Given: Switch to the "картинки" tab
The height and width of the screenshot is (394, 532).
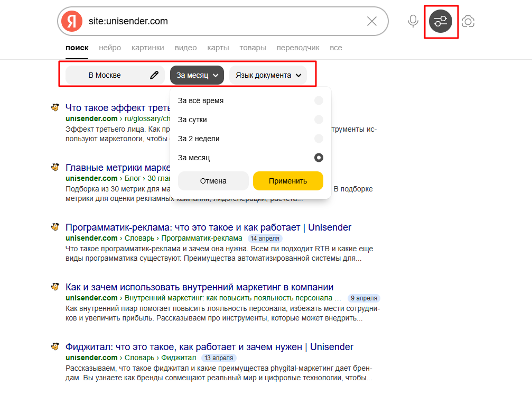Looking at the screenshot, I should tap(147, 48).
